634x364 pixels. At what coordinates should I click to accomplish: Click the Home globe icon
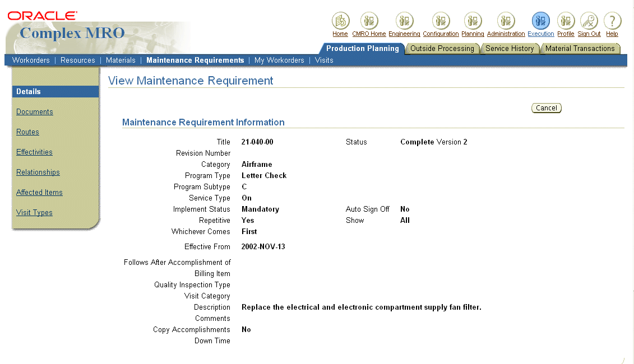340,21
